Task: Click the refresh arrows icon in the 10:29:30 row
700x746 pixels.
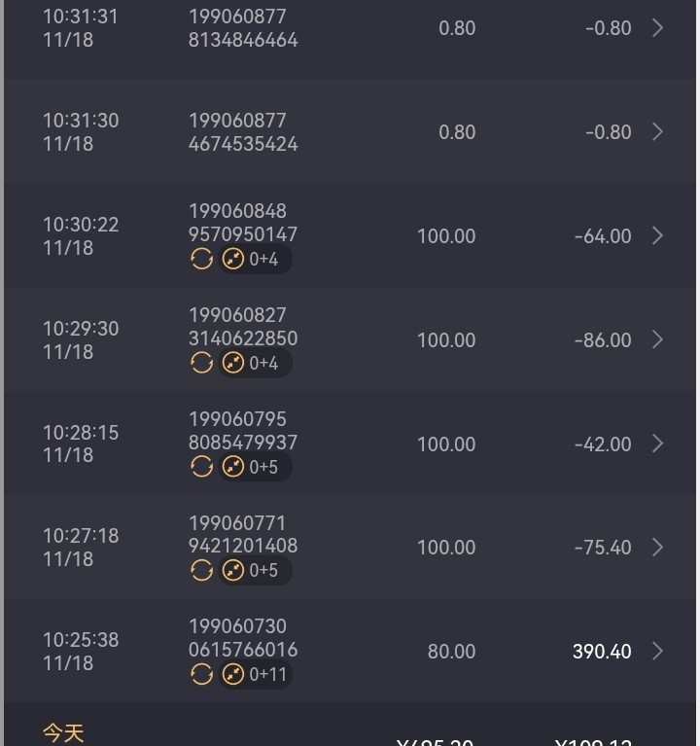Action: click(201, 363)
